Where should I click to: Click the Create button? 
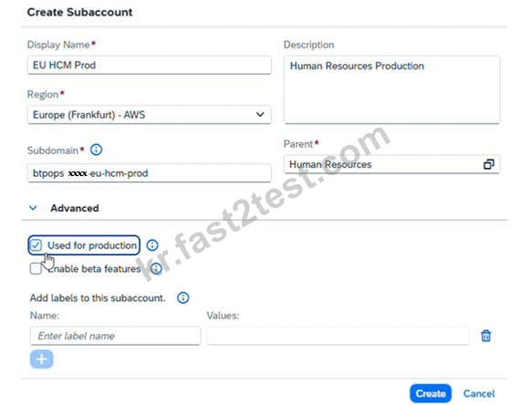pos(431,393)
